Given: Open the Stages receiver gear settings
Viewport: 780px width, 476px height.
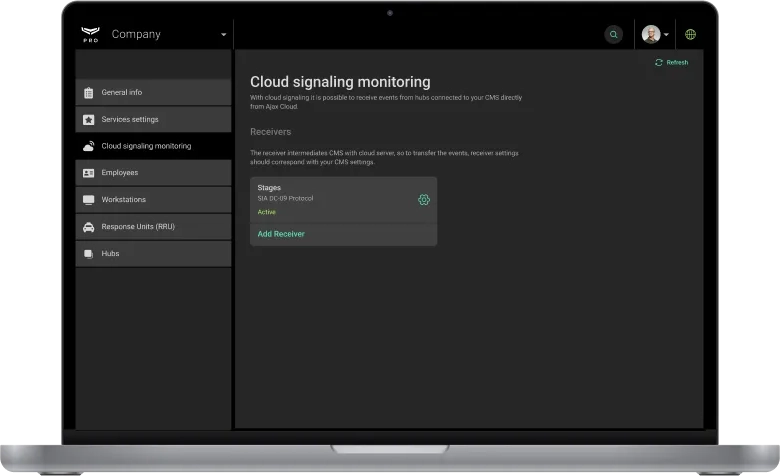Looking at the screenshot, I should pyautogui.click(x=424, y=200).
